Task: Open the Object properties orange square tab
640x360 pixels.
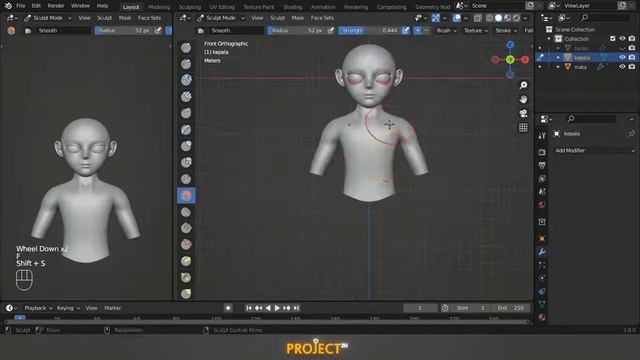Action: point(542,239)
